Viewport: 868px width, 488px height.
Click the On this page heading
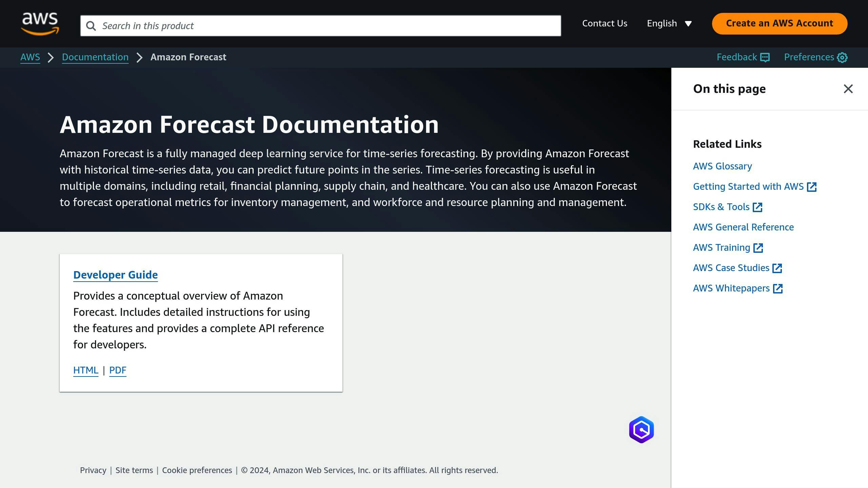point(729,89)
